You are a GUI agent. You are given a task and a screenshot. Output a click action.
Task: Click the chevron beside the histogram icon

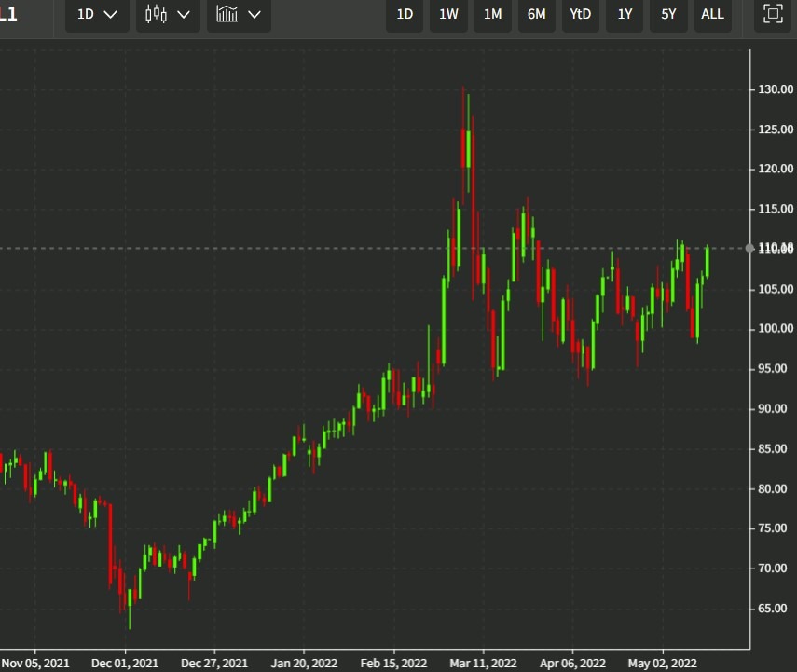(x=254, y=14)
